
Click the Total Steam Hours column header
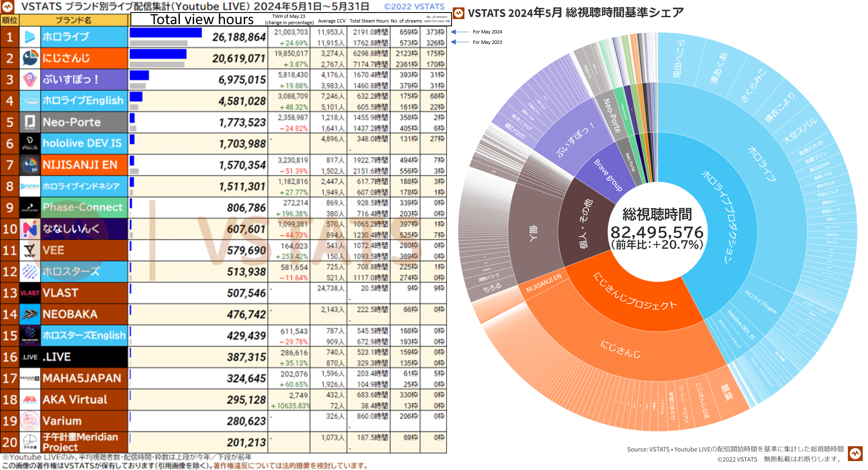pos(369,21)
